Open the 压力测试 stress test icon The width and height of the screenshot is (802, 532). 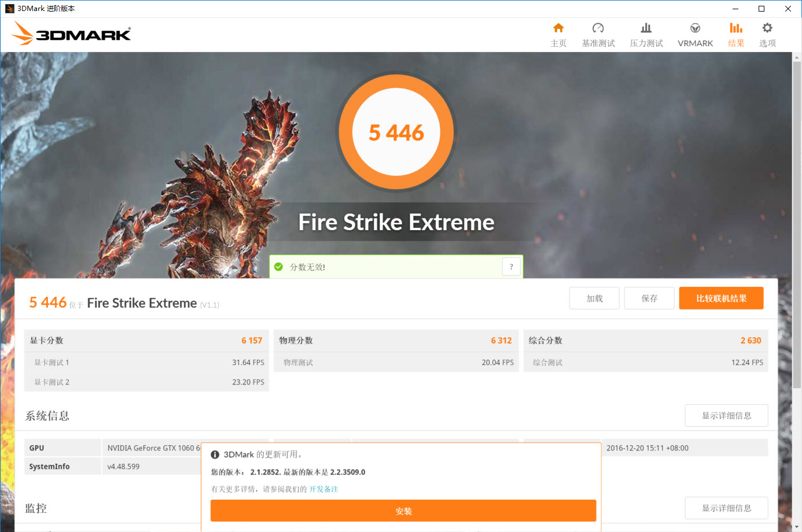point(646,28)
